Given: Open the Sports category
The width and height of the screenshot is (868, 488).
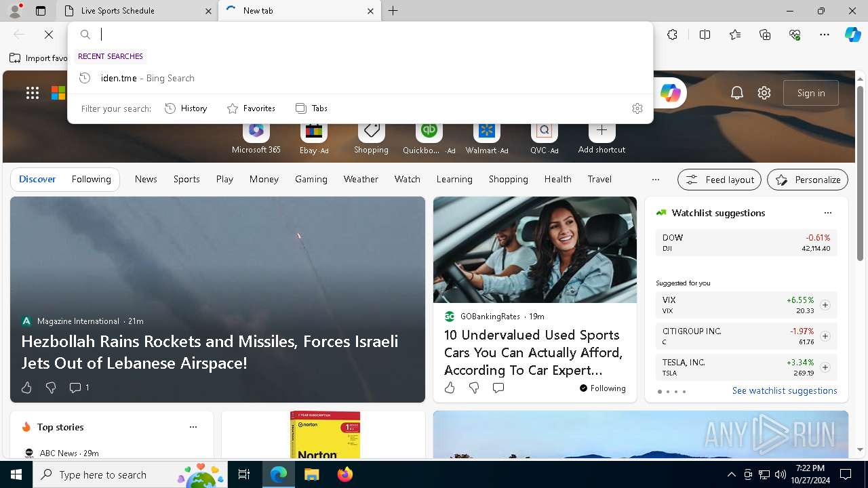Looking at the screenshot, I should tap(186, 180).
